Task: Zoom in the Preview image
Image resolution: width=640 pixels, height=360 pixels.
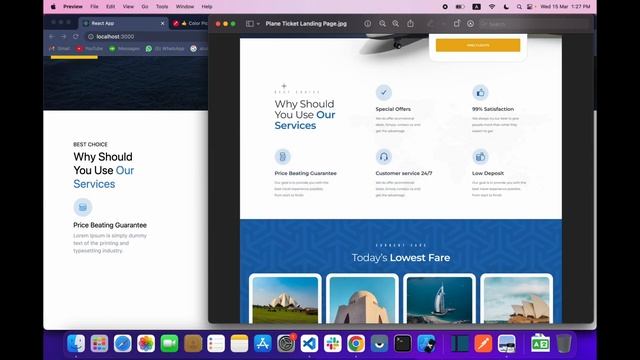Action: point(396,24)
